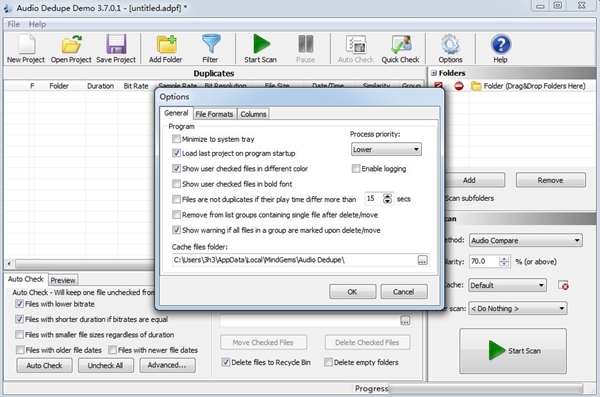Toggle the red checkbox in Folders list header
This screenshot has height=397, width=600.
pos(438,86)
